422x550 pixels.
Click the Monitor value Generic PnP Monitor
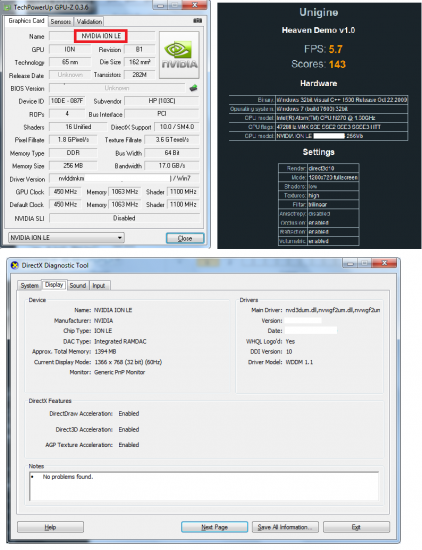(x=119, y=372)
